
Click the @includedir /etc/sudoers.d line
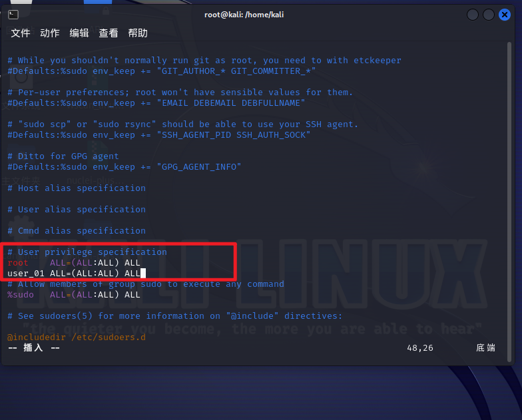click(x=76, y=337)
